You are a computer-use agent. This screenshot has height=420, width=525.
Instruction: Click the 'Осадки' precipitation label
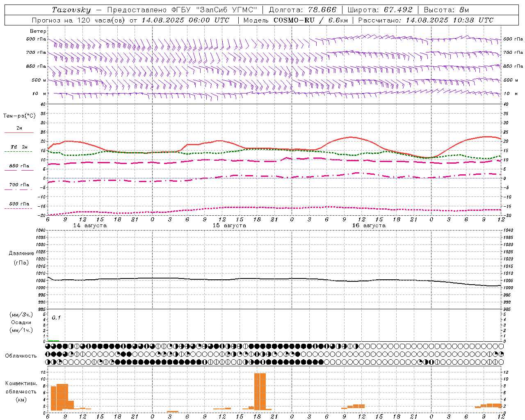click(21, 322)
